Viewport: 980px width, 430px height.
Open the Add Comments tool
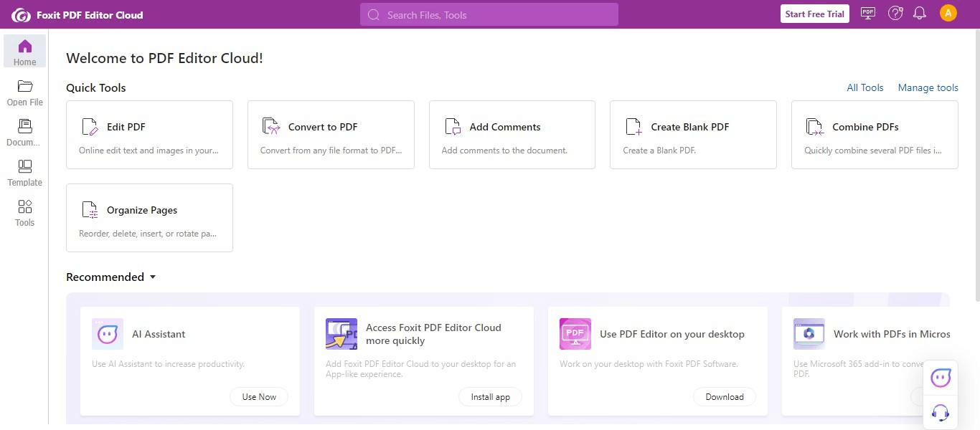(x=512, y=135)
